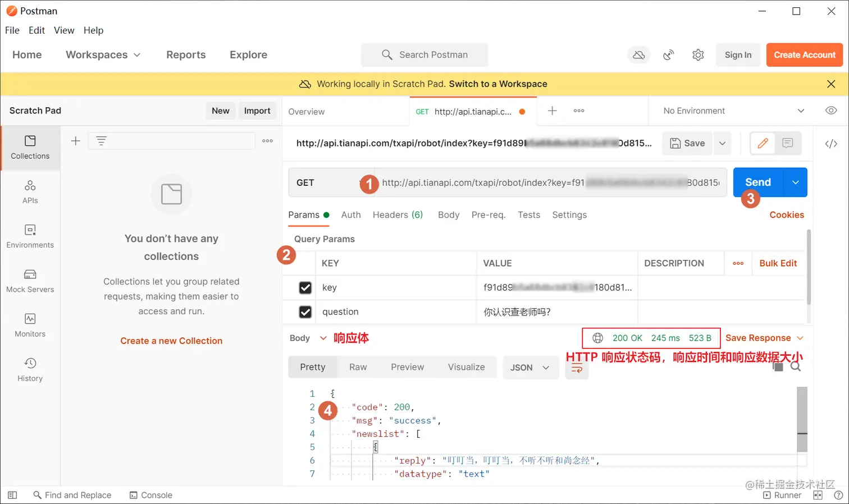This screenshot has width=849, height=504.
Task: Uncheck the key parameter checkbox
Action: point(305,287)
